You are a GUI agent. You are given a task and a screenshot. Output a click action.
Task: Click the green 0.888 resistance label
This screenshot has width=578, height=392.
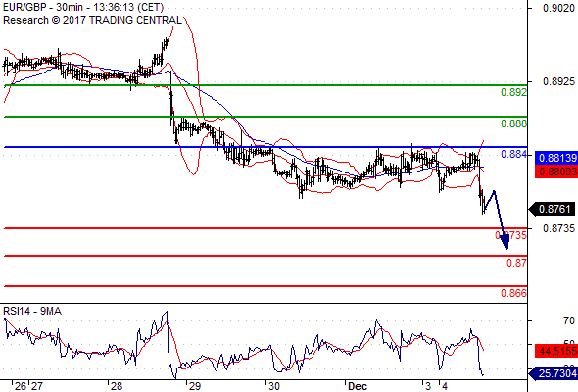coord(514,123)
